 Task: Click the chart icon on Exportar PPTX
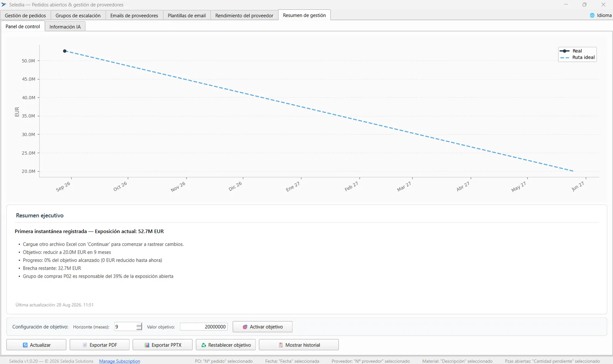(147, 345)
